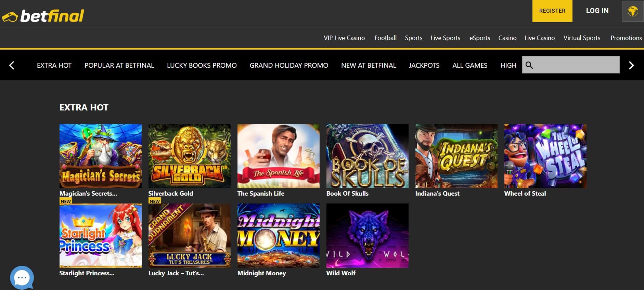Click the REGISTER button
Image resolution: width=644 pixels, height=290 pixels.
[552, 11]
